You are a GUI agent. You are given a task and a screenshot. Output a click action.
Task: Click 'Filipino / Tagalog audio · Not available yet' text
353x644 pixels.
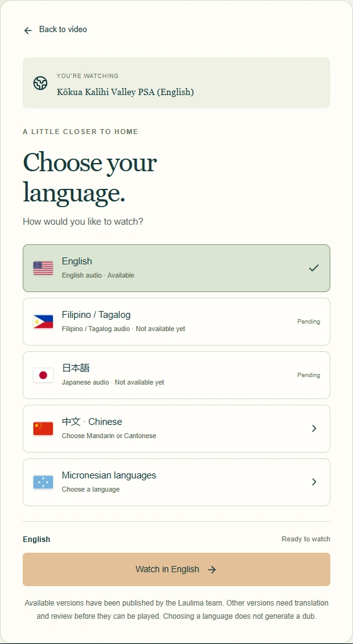tap(124, 329)
